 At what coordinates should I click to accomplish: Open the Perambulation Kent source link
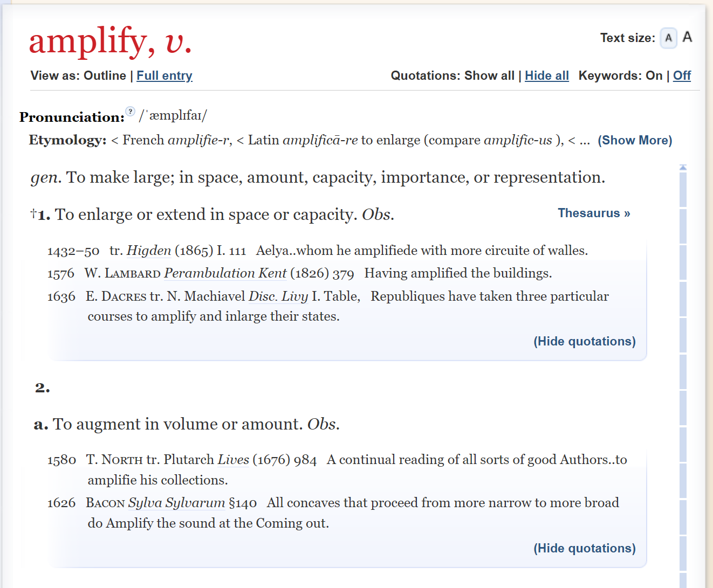click(x=225, y=273)
